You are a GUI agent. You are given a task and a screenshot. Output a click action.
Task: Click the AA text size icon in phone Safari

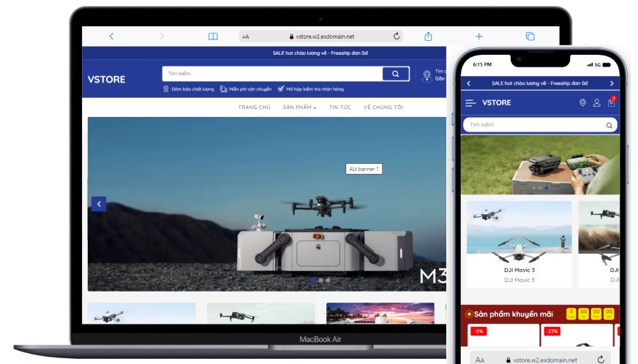tap(480, 360)
